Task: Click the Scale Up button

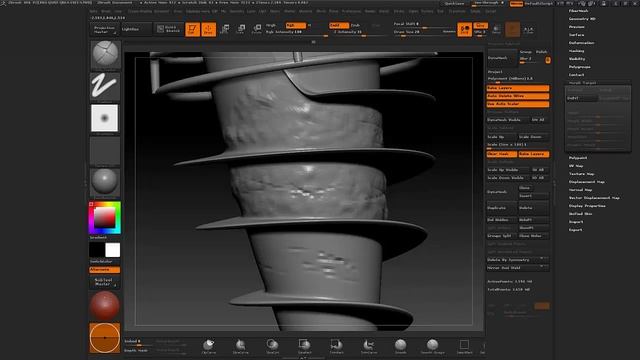Action: click(x=501, y=137)
